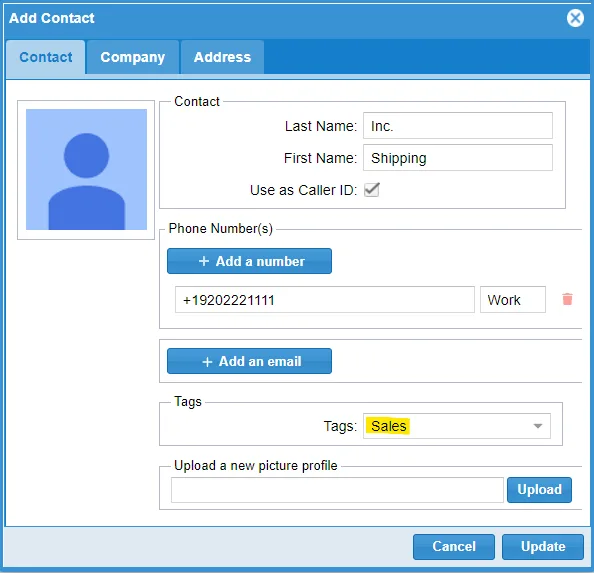Delete the +19202221111 phone number

click(x=567, y=299)
